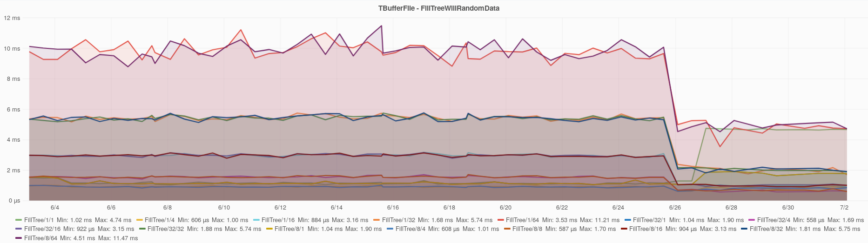The width and height of the screenshot is (868, 243).
Task: Toggle FillTree/1/16 legend entry
Action: click(x=278, y=220)
